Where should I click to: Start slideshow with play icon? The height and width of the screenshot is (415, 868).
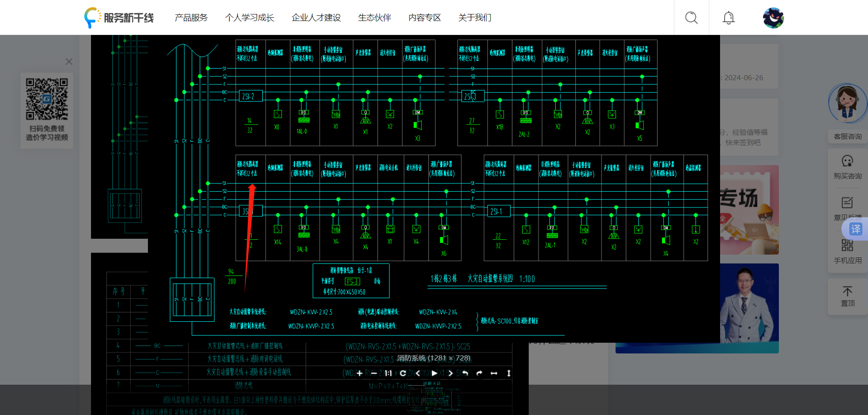[x=434, y=373]
